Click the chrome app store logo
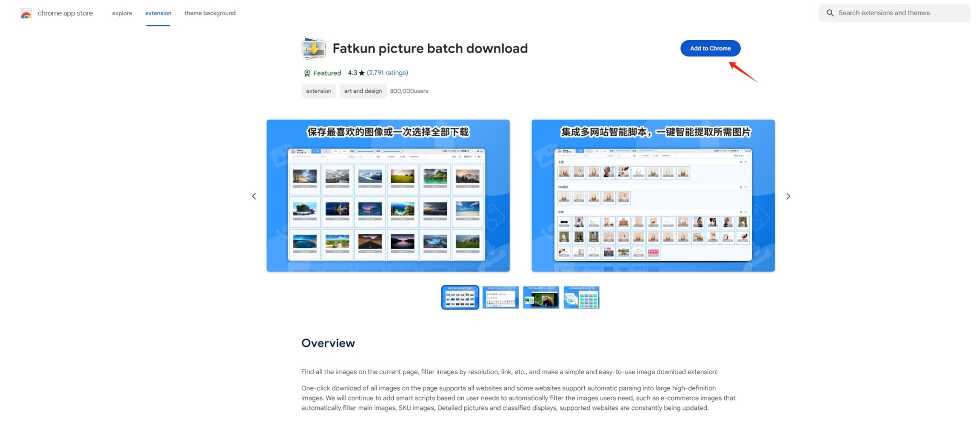Screen dimensions: 980x431 click(26, 13)
